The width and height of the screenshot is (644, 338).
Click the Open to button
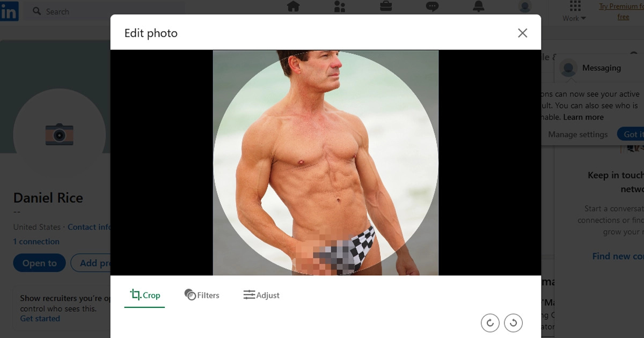click(39, 263)
